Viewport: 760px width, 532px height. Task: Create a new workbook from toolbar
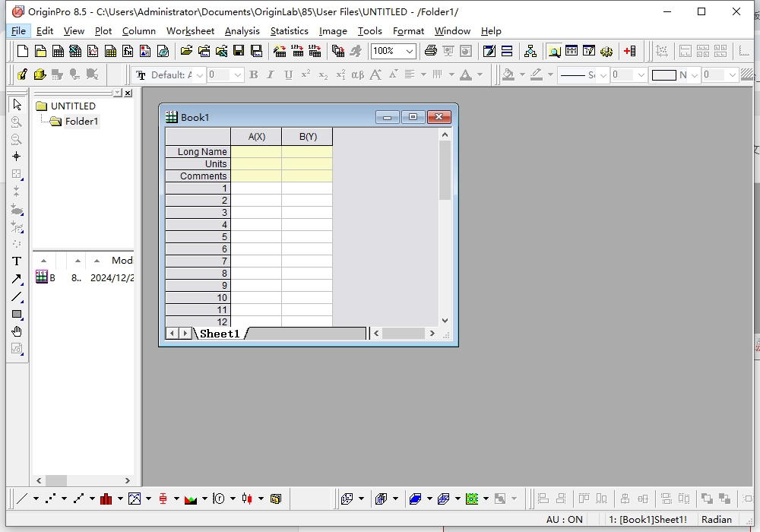(58, 51)
